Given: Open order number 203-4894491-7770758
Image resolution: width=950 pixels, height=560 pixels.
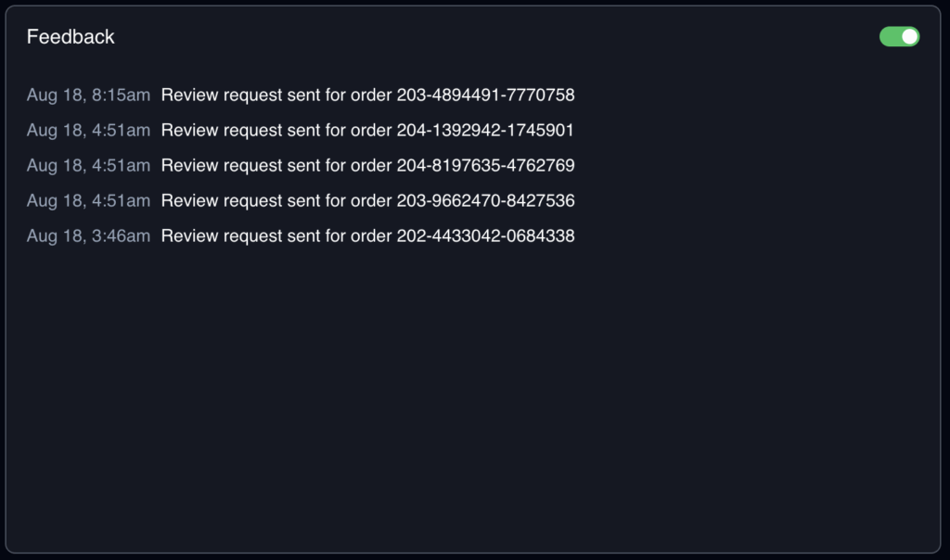Looking at the screenshot, I should (x=485, y=95).
